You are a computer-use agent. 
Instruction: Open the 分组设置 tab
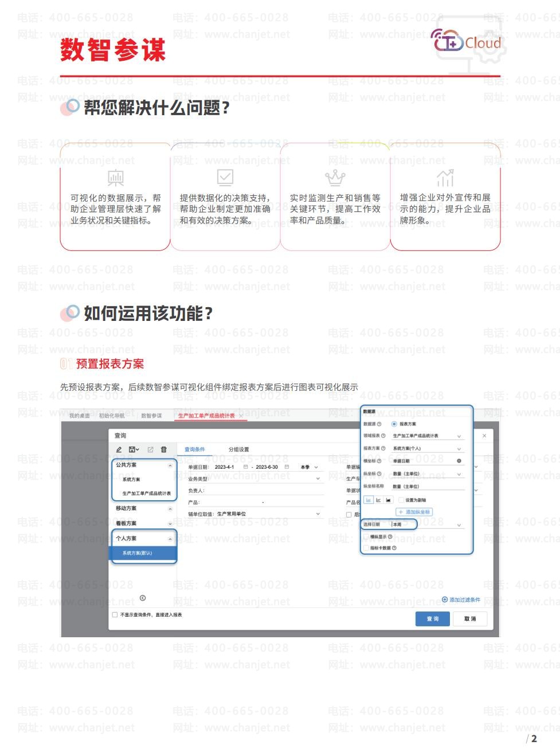click(x=238, y=449)
